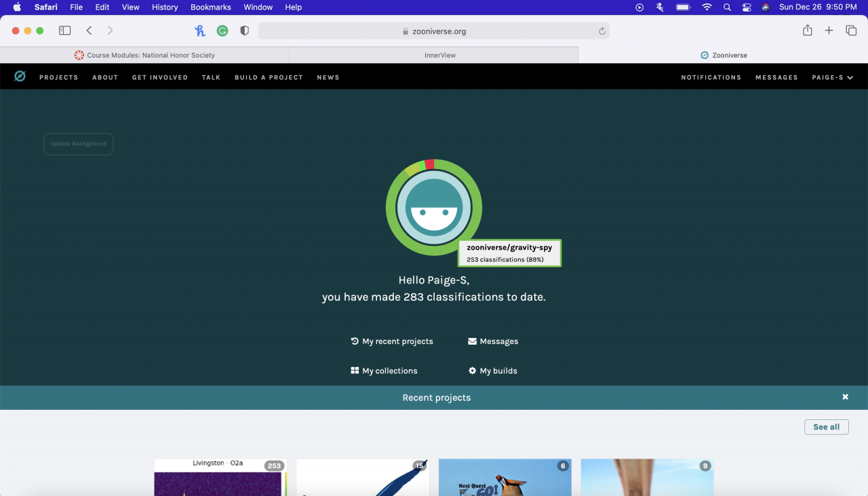This screenshot has width=868, height=496.
Task: Click the PROJECTS nav link
Action: point(59,77)
